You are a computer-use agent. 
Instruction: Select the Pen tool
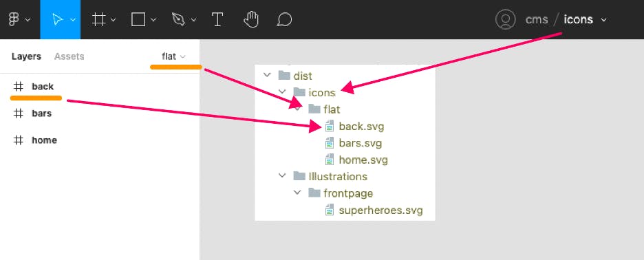[x=178, y=19]
